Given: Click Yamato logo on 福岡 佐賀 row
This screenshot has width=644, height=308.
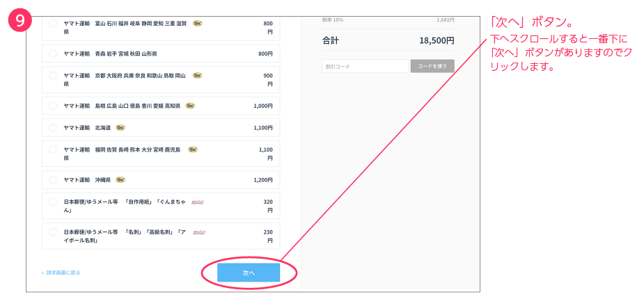Looking at the screenshot, I should (x=193, y=149).
